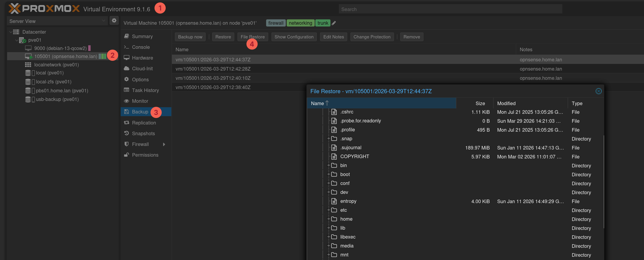Click the usb-backup storage icon

coord(28,99)
